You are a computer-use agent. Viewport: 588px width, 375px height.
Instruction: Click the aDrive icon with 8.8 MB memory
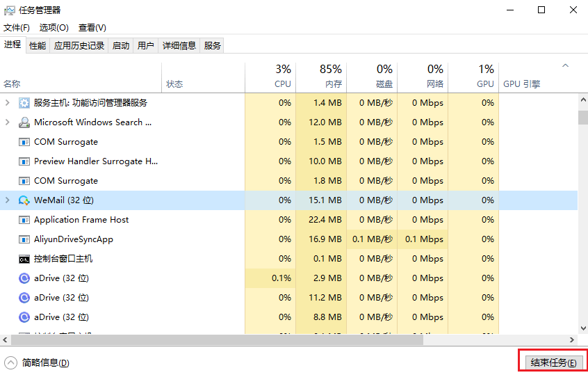pos(24,317)
